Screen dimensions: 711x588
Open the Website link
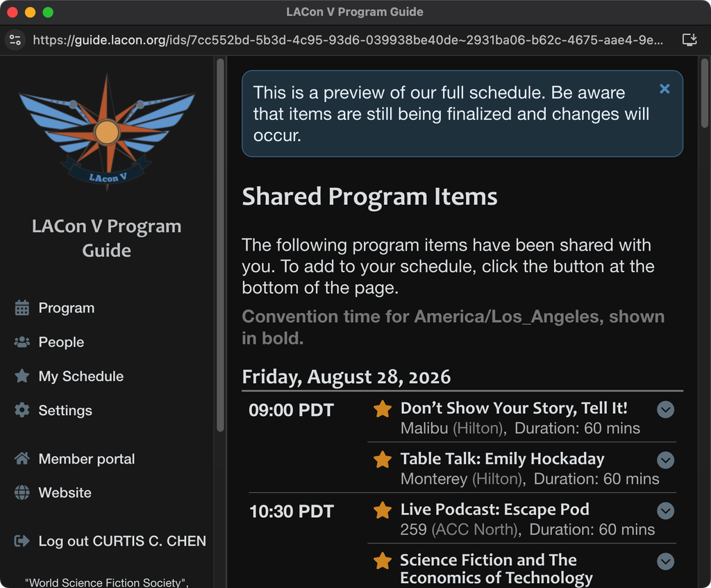pos(65,492)
